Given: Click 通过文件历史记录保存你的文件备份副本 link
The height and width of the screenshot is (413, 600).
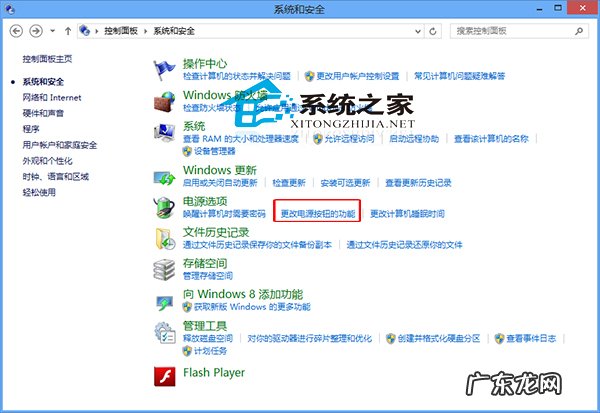Looking at the screenshot, I should tap(257, 245).
